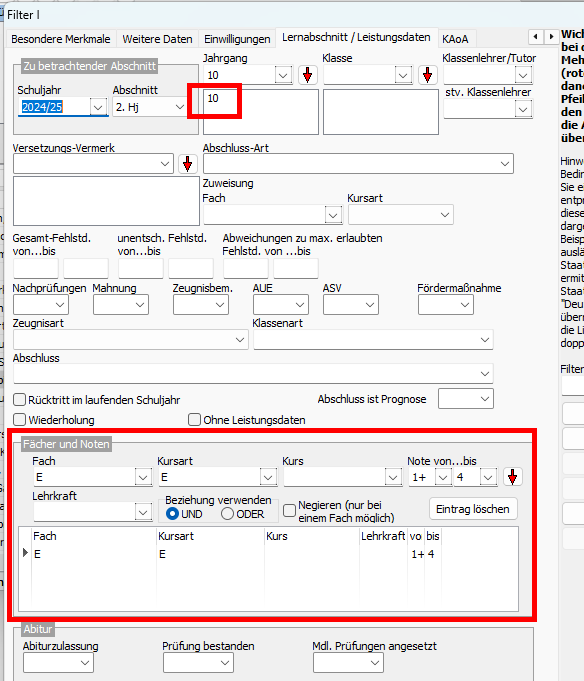
Task: Open the KAoA tab
Action: tap(455, 39)
